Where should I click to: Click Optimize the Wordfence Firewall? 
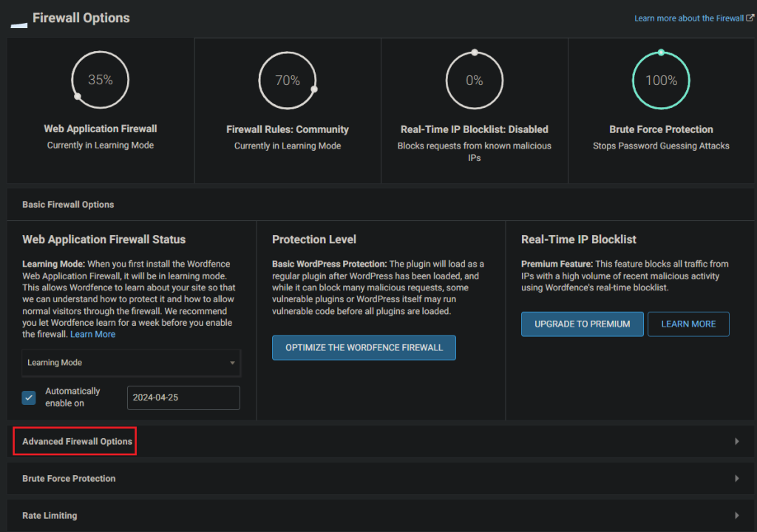(x=364, y=347)
